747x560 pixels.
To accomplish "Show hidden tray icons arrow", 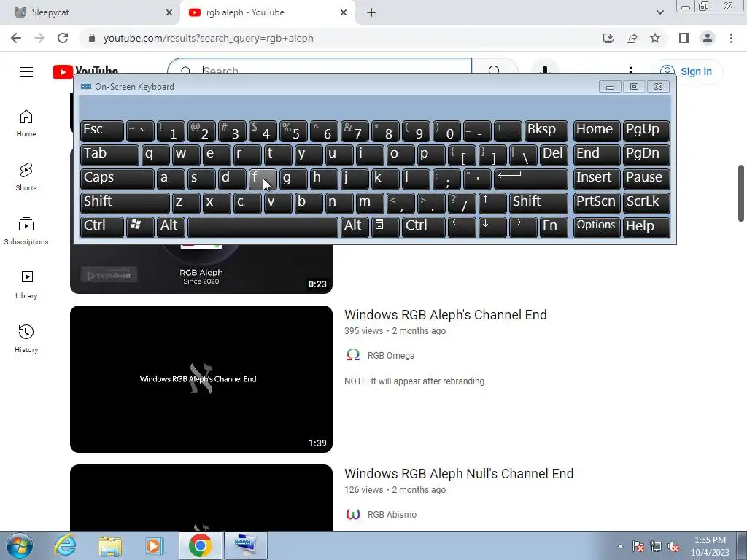I will 620,546.
